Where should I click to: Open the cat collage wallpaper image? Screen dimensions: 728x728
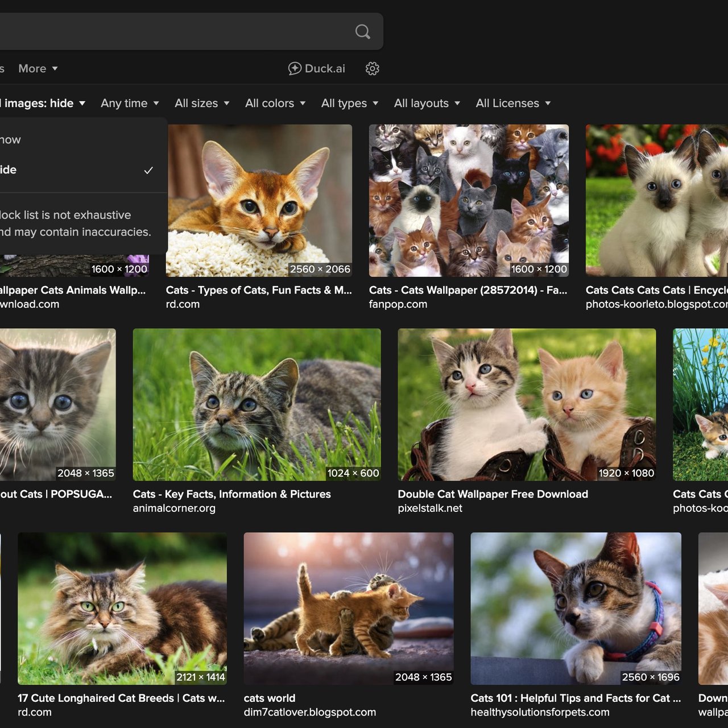pyautogui.click(x=469, y=201)
